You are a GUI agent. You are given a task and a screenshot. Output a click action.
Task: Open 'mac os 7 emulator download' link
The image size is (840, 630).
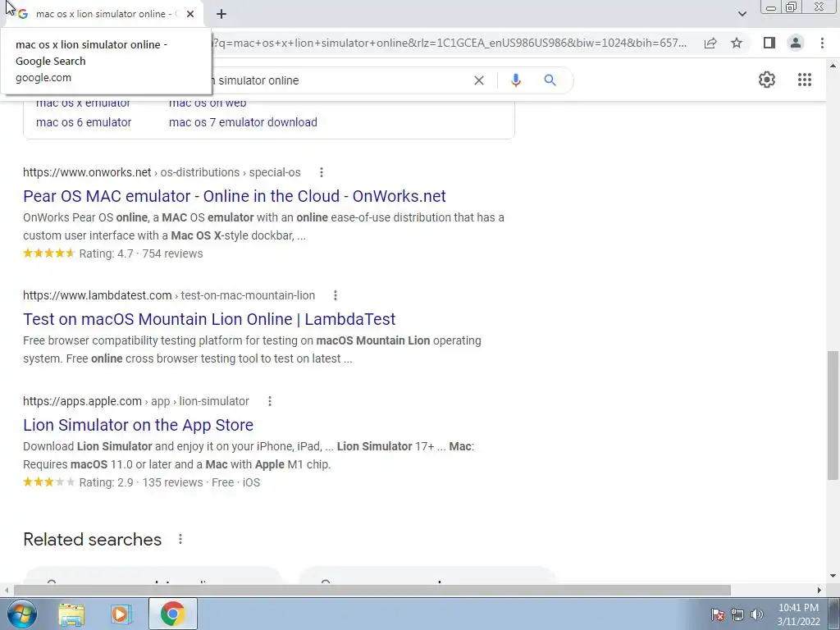[x=243, y=122]
